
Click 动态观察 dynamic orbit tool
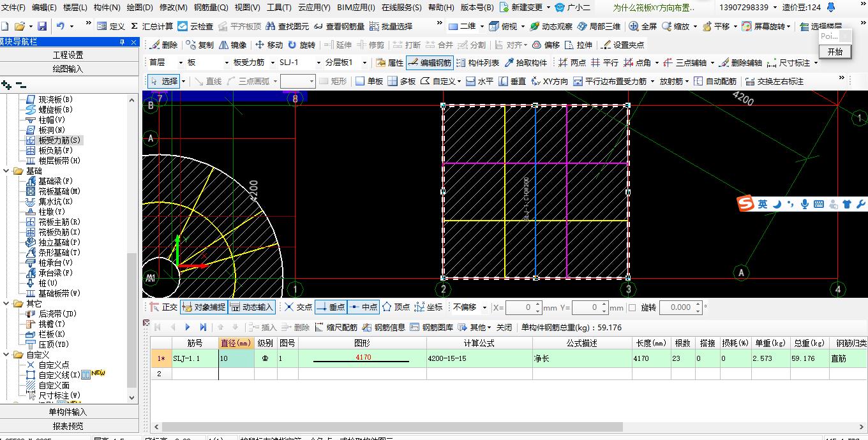[551, 26]
